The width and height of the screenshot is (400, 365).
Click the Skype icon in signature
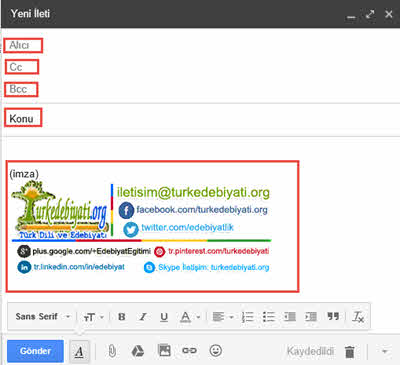click(x=149, y=267)
